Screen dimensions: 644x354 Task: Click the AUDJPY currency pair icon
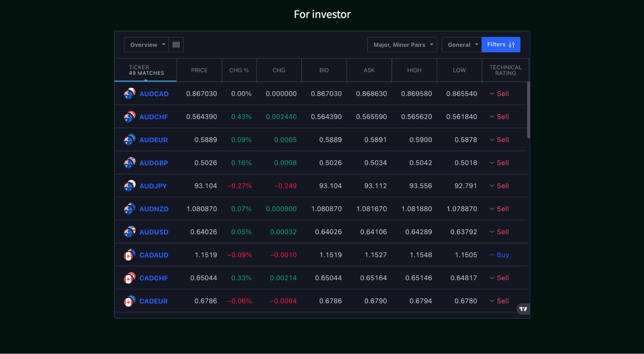[x=130, y=185]
